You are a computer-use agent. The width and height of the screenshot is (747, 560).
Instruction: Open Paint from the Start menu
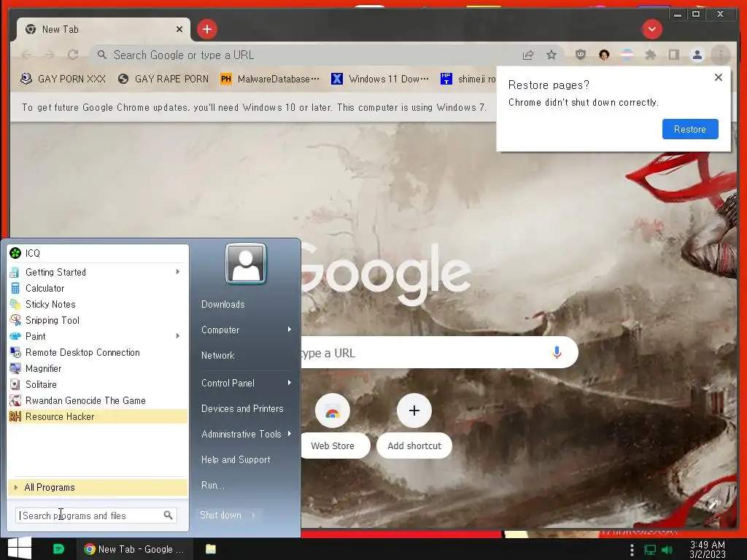click(x=98, y=336)
